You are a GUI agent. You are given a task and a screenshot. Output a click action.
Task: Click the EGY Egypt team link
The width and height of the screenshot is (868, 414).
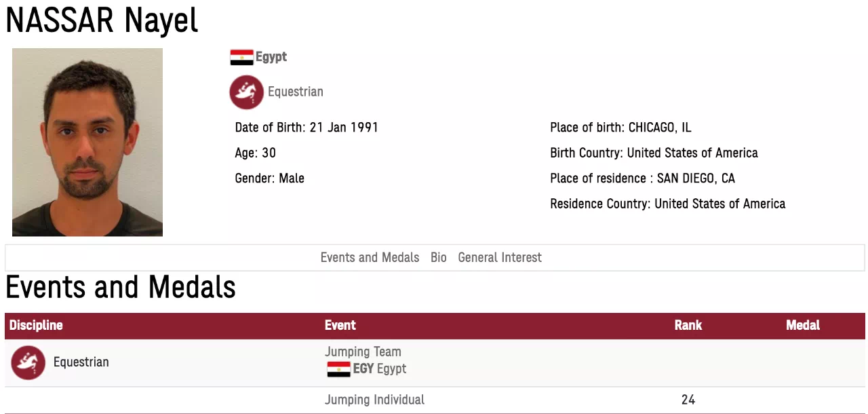coord(380,369)
